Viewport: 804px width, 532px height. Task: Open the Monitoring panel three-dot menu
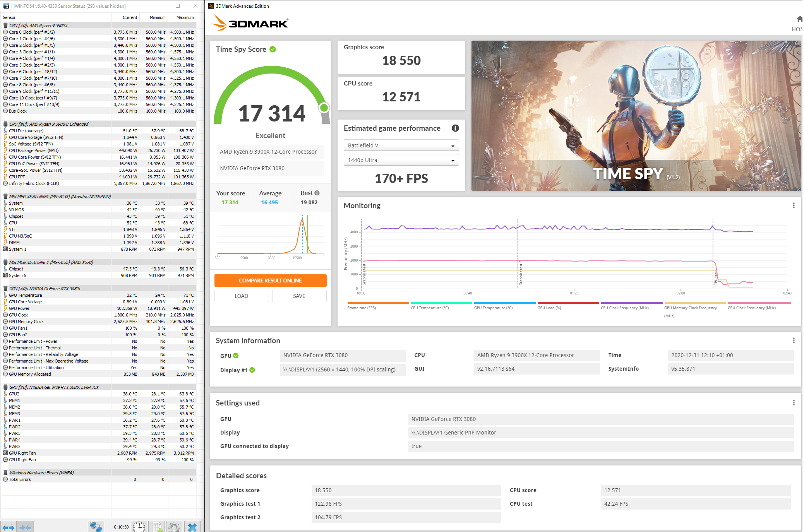(794, 205)
